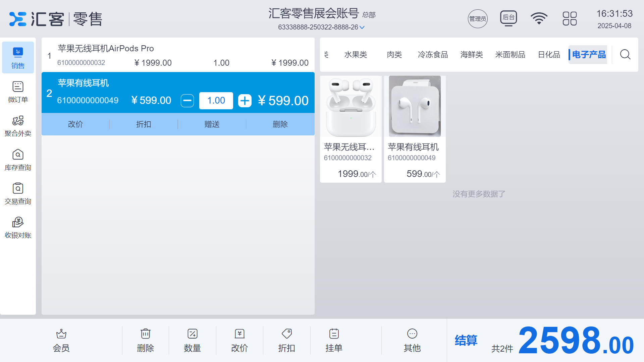
Task: Select 聚合外卖 from the sidebar
Action: [x=18, y=126]
